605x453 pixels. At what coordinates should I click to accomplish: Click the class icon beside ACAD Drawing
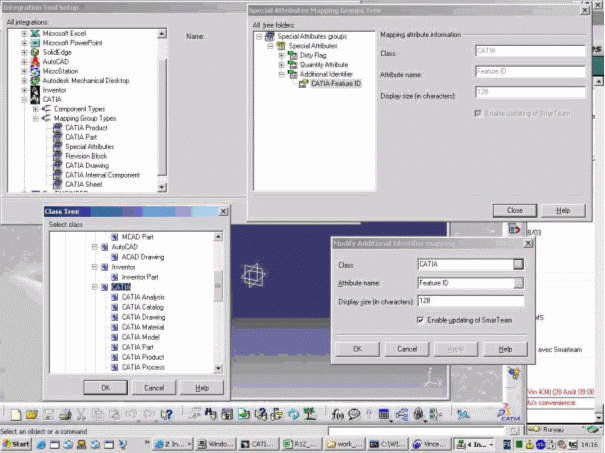(x=115, y=257)
